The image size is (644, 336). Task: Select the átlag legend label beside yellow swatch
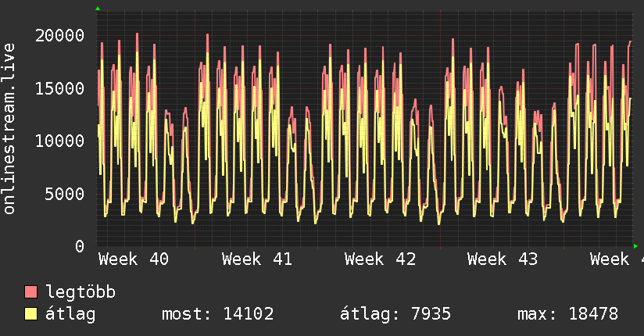70,314
